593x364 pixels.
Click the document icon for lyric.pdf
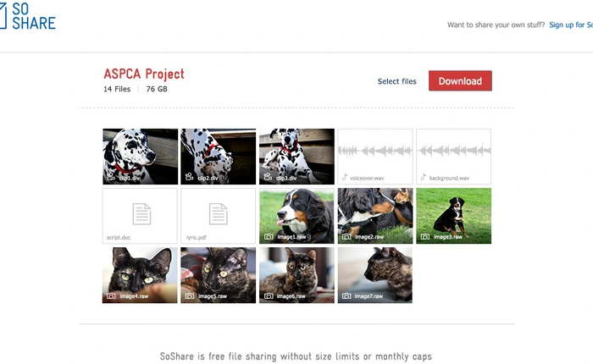click(219, 214)
